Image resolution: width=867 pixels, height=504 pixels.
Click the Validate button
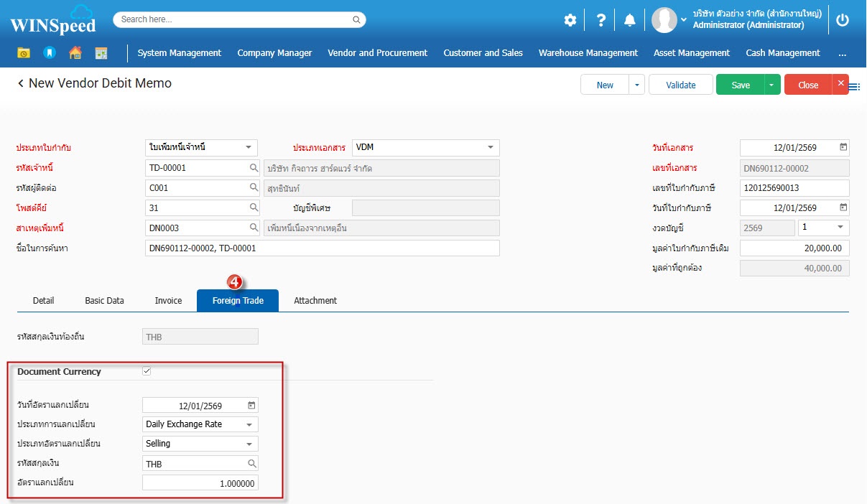click(x=680, y=85)
